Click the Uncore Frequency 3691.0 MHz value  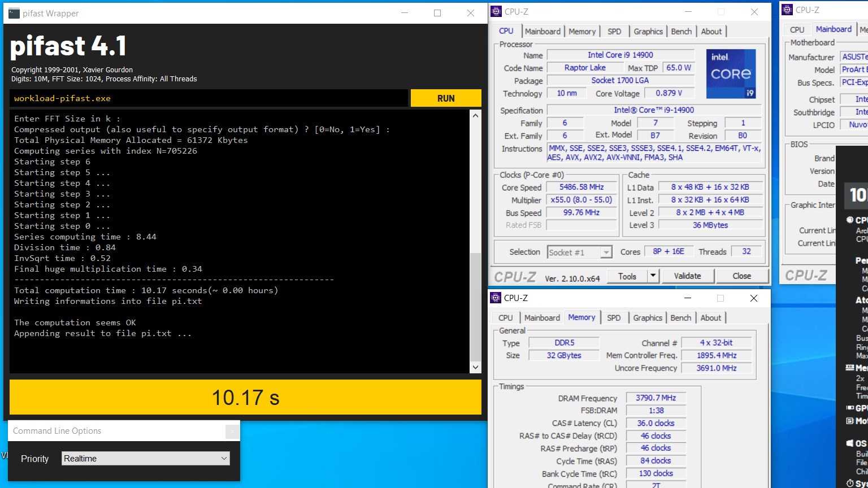click(x=717, y=368)
